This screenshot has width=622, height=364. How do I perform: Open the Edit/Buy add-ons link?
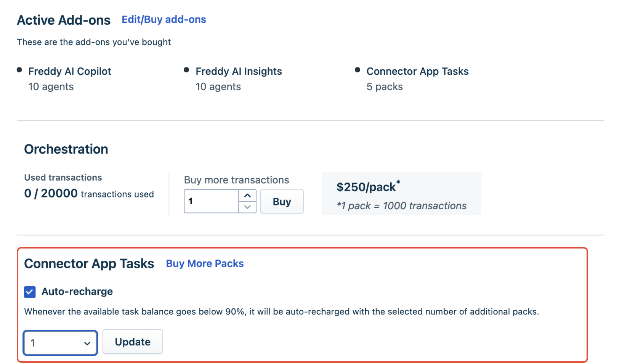[x=164, y=19]
